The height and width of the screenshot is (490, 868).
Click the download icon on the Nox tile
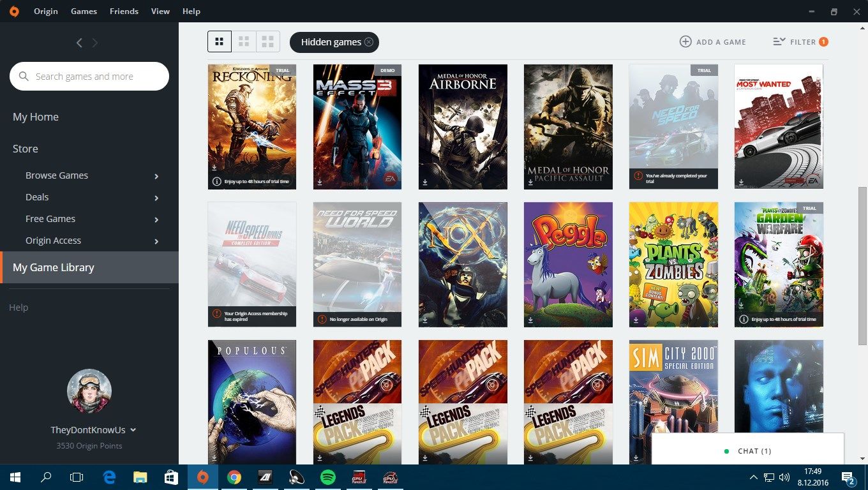pos(424,320)
